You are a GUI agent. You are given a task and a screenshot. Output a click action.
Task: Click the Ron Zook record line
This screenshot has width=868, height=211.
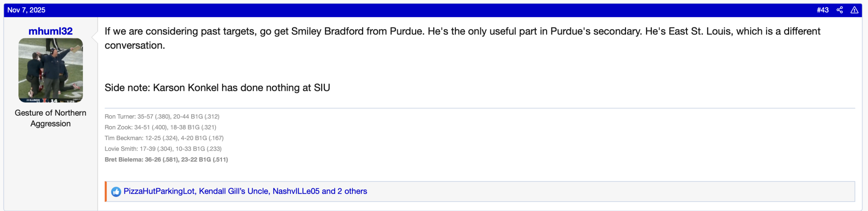coord(160,127)
